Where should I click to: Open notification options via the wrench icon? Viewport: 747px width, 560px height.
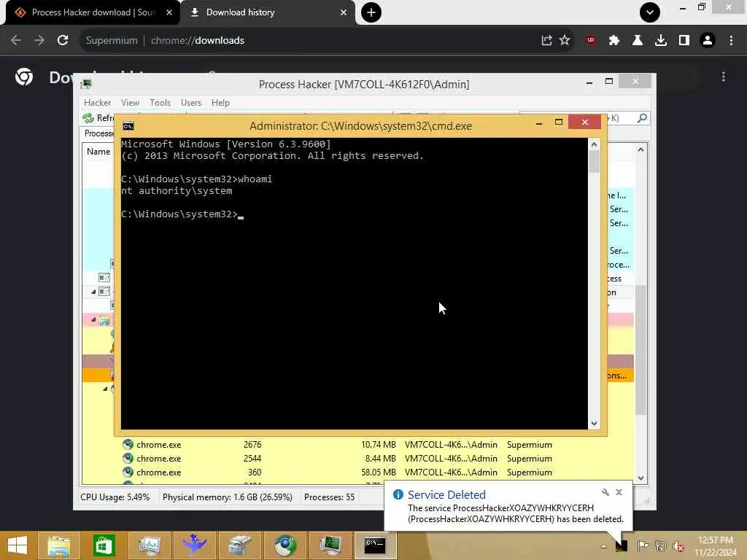[605, 492]
